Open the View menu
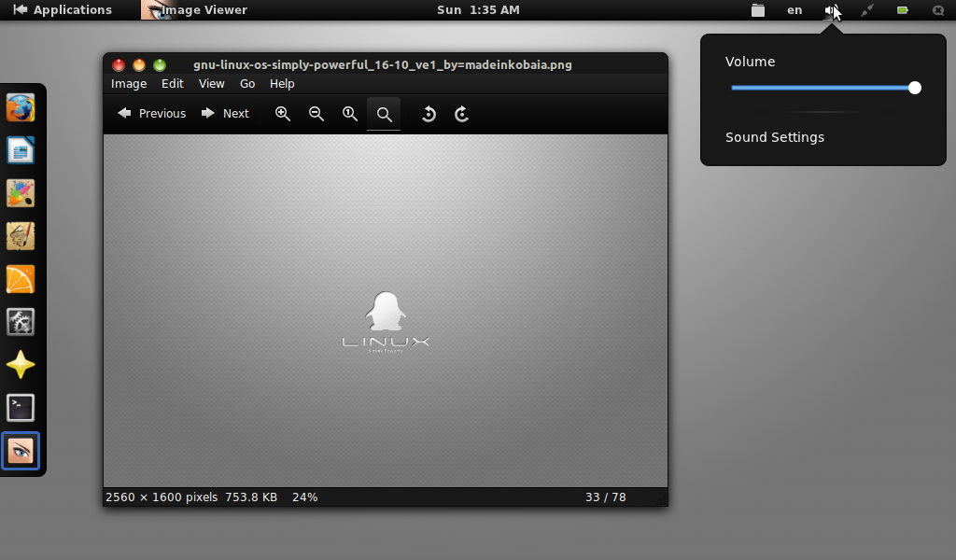Screen dimensions: 956x560 click(212, 83)
